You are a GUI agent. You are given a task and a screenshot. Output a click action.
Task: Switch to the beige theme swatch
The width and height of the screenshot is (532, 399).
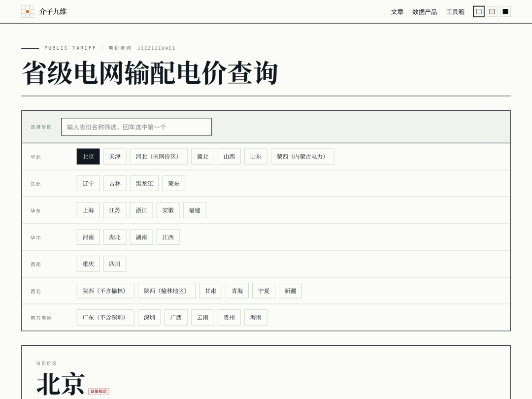492,11
